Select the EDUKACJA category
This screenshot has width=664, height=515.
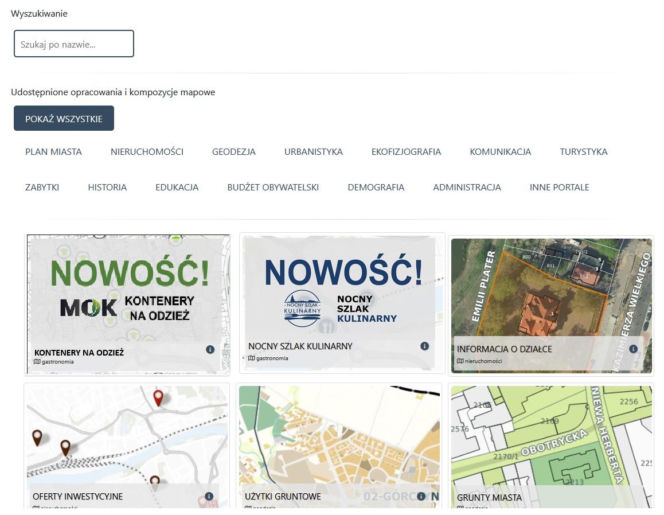click(177, 187)
